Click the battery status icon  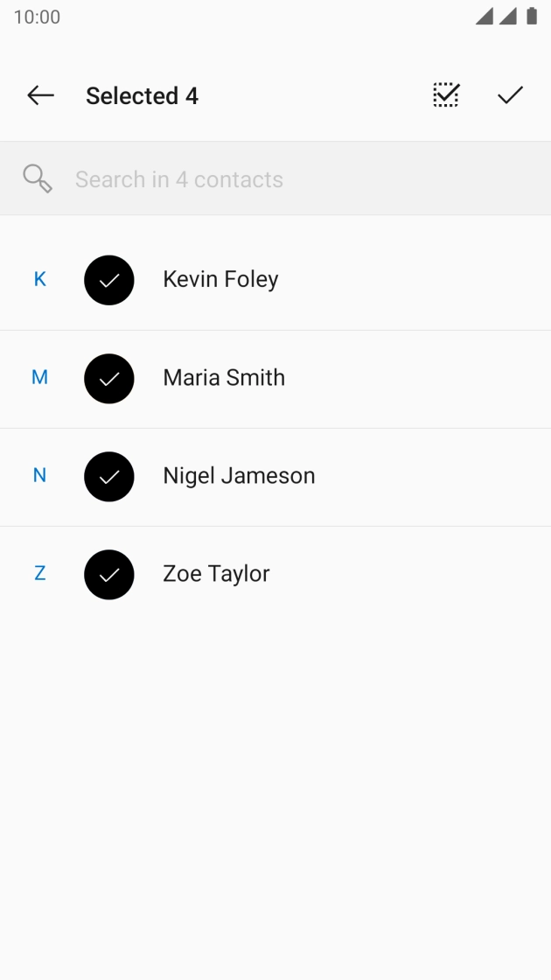point(531,17)
